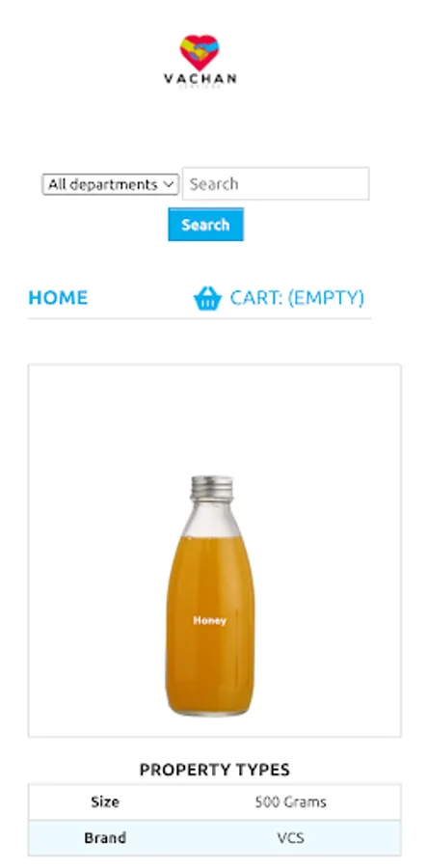The image size is (427, 868).
Task: Go to the HOME navigation link
Action: pyautogui.click(x=58, y=298)
